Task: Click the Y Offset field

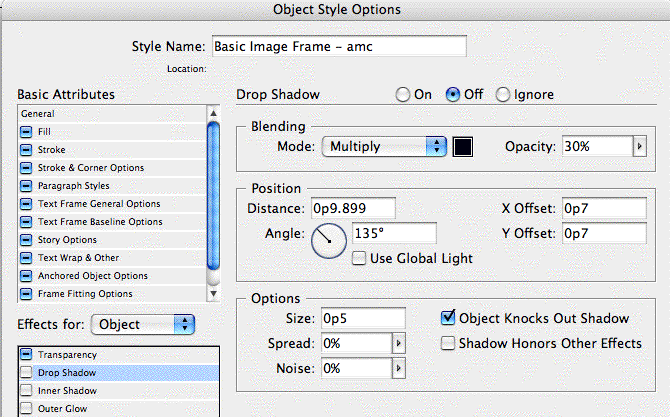Action: (604, 233)
